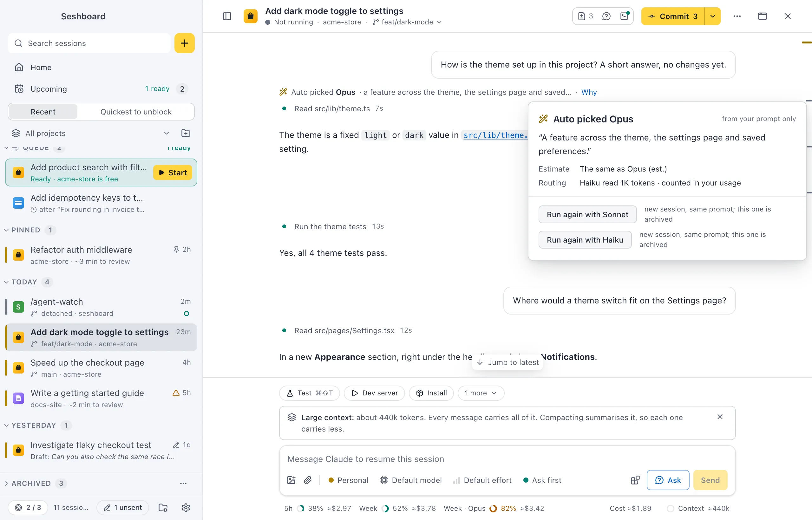Click Run again with Sonnet

pyautogui.click(x=587, y=214)
